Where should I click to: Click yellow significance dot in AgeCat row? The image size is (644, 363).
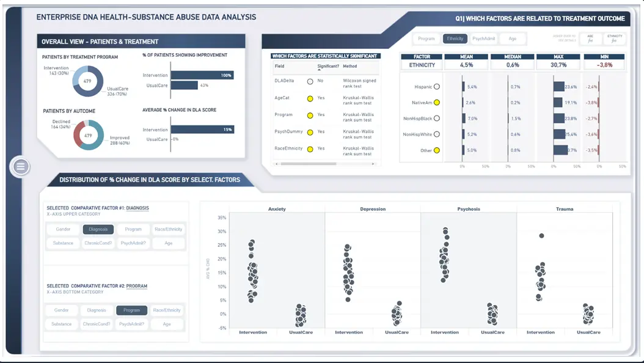[310, 98]
